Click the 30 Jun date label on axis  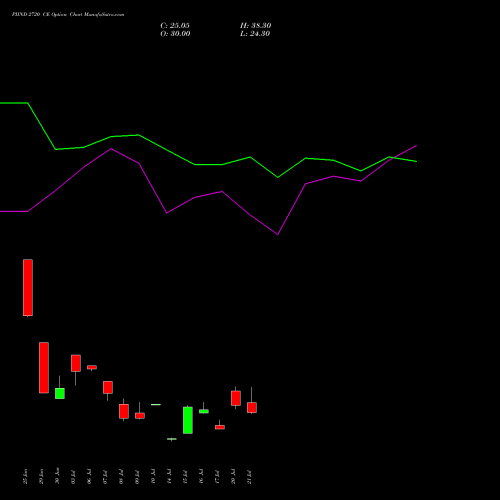(58, 476)
